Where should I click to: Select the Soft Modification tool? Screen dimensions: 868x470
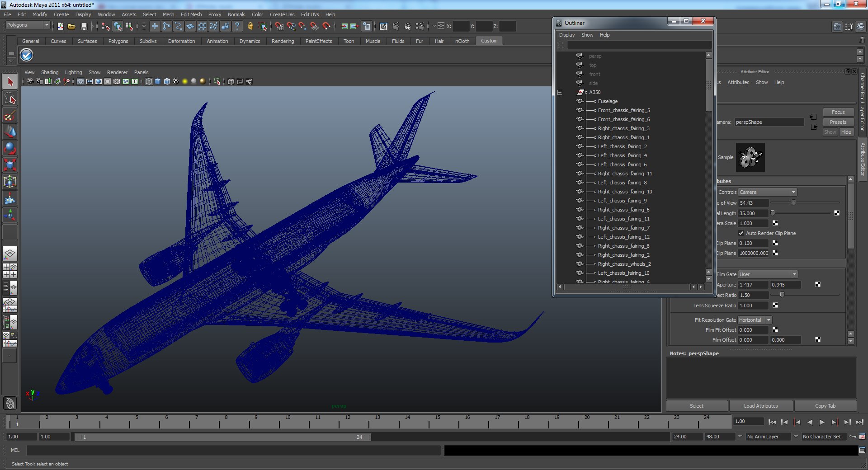[x=10, y=198]
